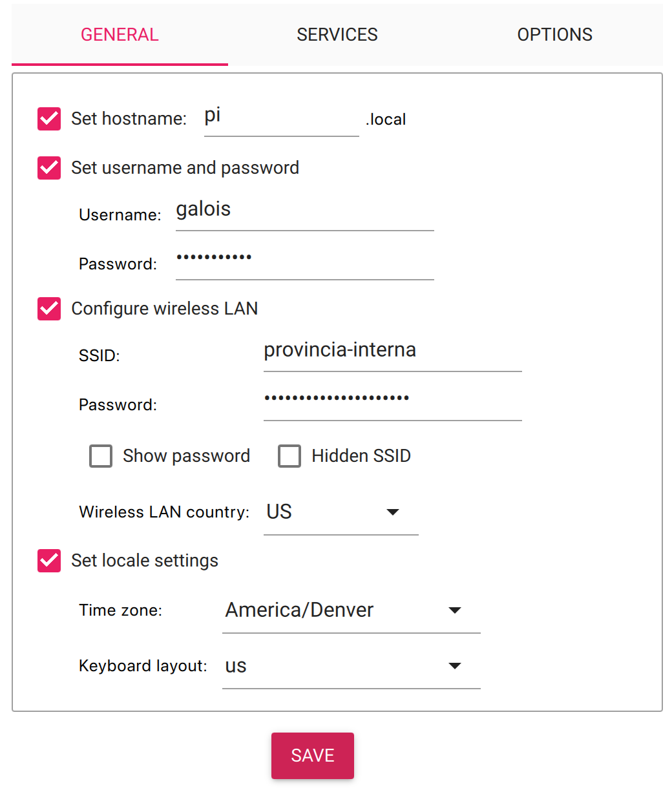
Task: Click the US wireless country value
Action: (279, 512)
